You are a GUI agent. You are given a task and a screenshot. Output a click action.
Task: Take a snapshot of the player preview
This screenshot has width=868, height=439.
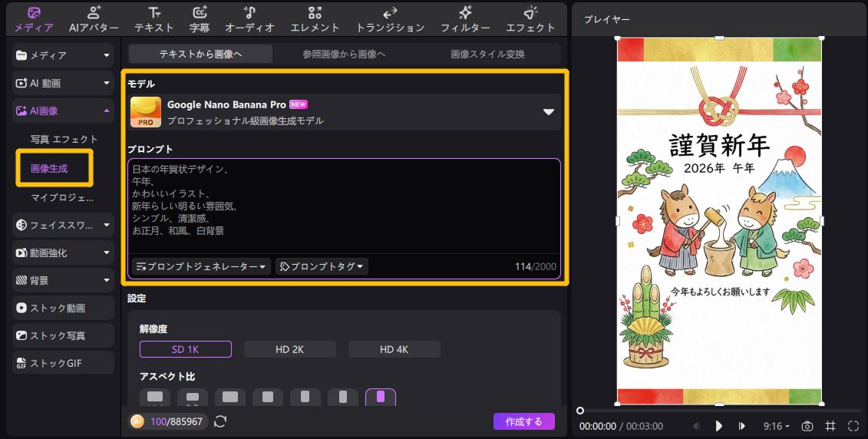(807, 426)
